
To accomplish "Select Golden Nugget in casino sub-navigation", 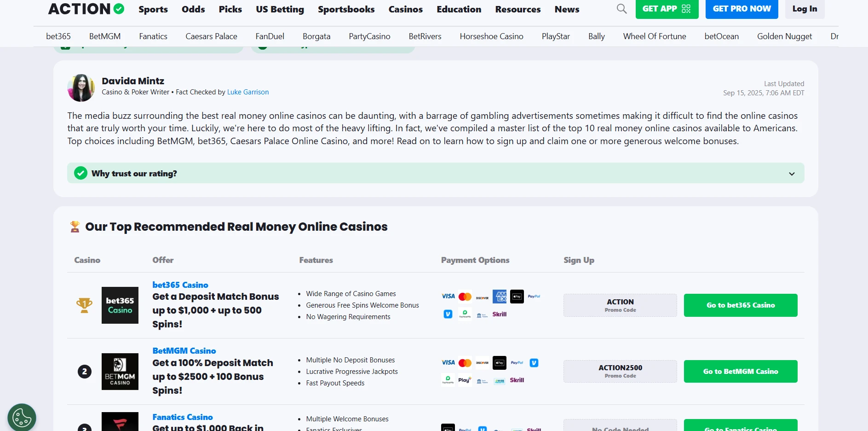I will pyautogui.click(x=785, y=36).
